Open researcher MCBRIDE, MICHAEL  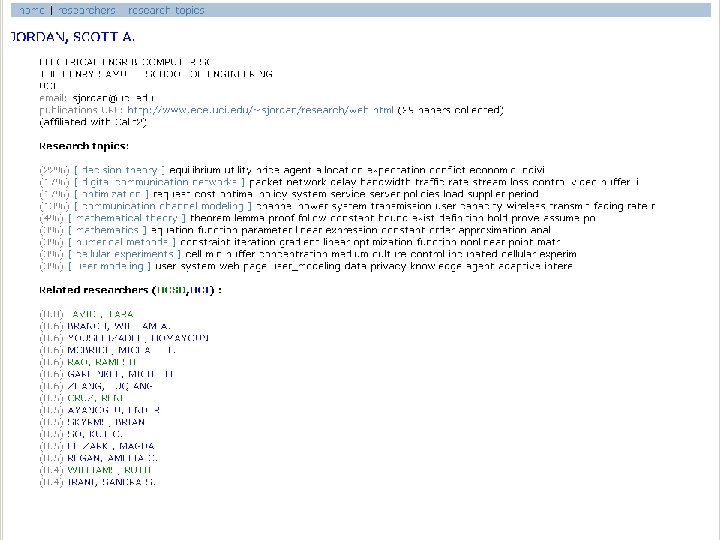(x=121, y=350)
